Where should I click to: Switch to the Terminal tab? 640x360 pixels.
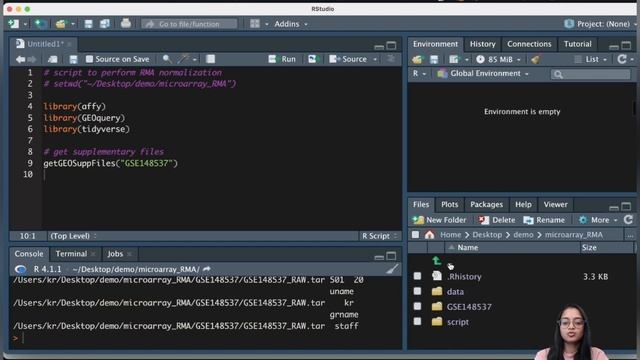point(71,254)
